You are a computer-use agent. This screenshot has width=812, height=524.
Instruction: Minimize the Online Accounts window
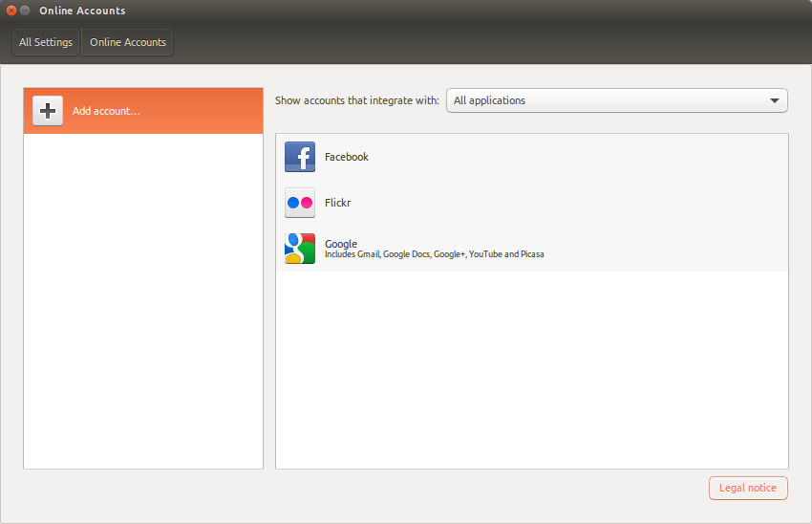[x=25, y=11]
